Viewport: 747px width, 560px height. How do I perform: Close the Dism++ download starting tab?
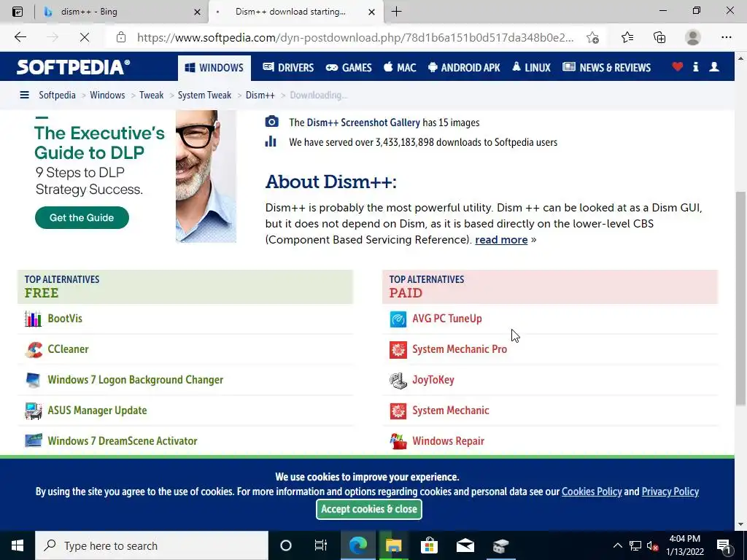click(371, 12)
